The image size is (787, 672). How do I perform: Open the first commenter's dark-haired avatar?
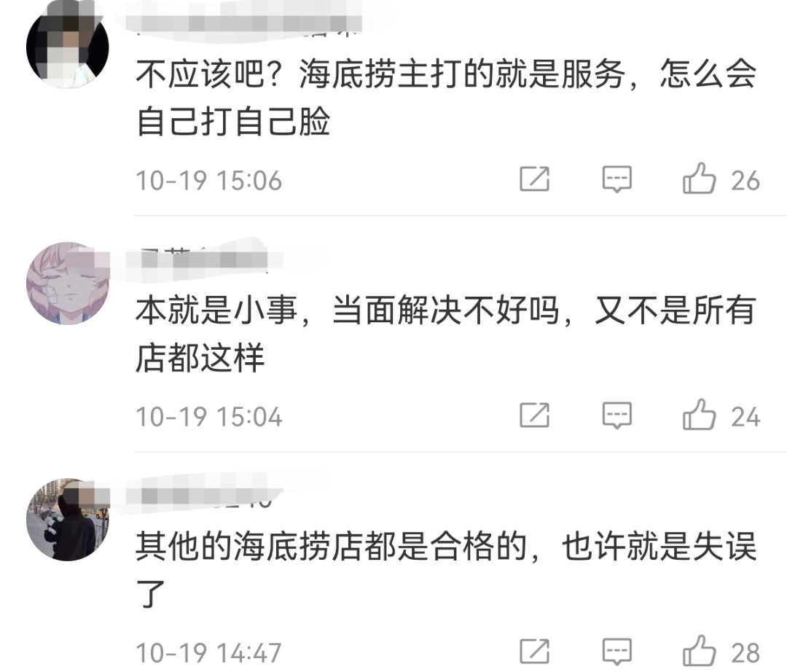coord(67,47)
